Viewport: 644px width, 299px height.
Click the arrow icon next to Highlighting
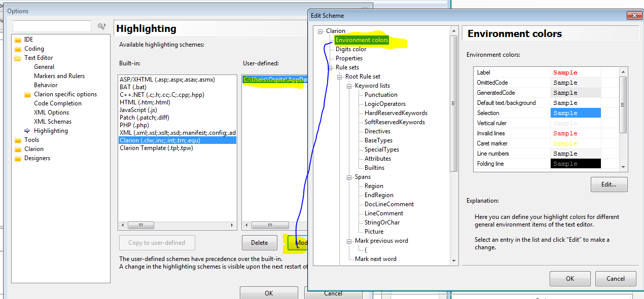(x=27, y=131)
